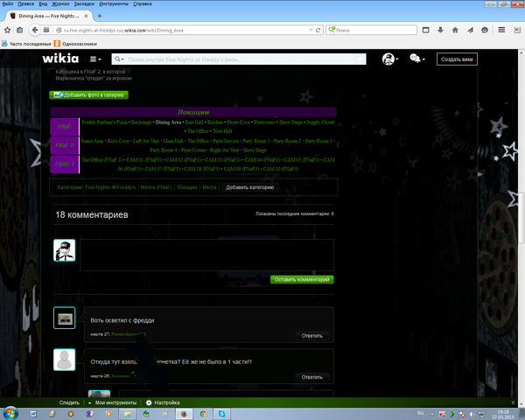Open the Wikia notifications bell
The image size is (525, 420).
[x=417, y=59]
